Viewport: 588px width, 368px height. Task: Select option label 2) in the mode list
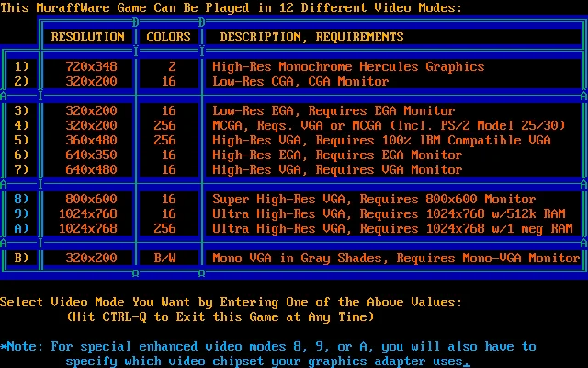click(21, 81)
